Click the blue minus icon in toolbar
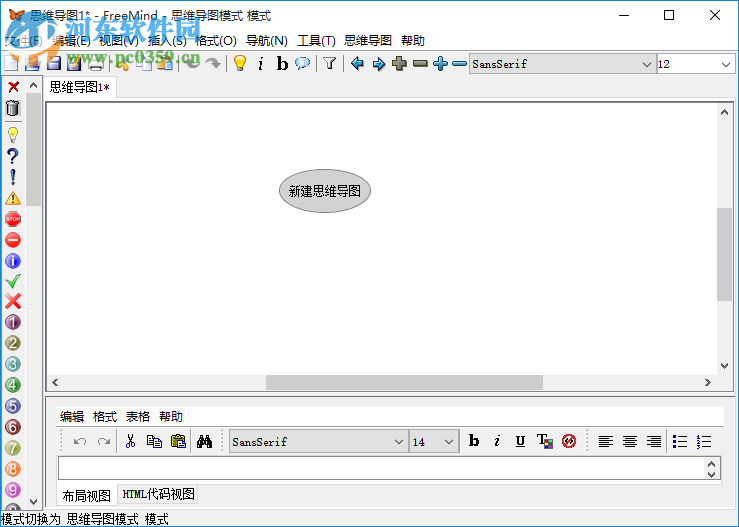 coord(459,63)
